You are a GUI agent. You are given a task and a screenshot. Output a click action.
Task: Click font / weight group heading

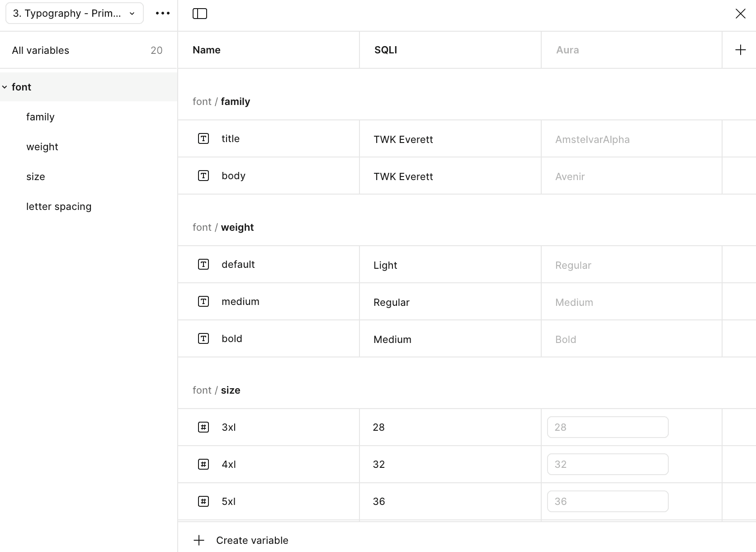(x=223, y=227)
